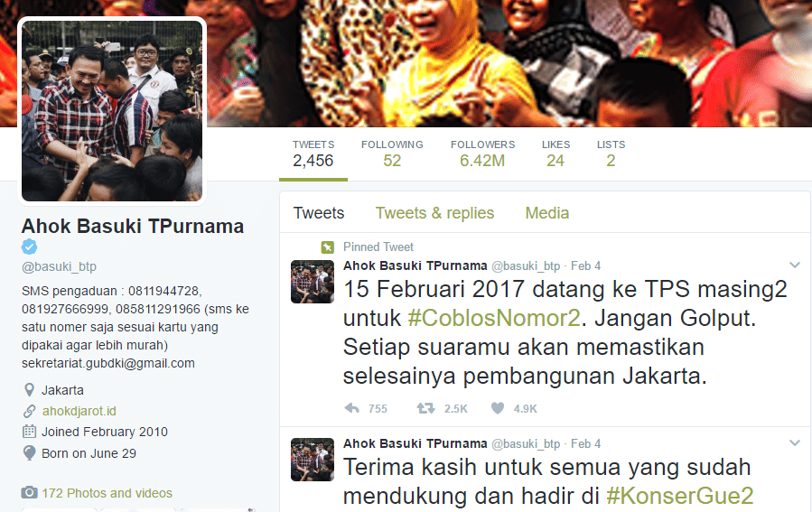Image resolution: width=812 pixels, height=512 pixels.
Task: Open the ahokdjarot.id website link
Action: pyautogui.click(x=79, y=411)
